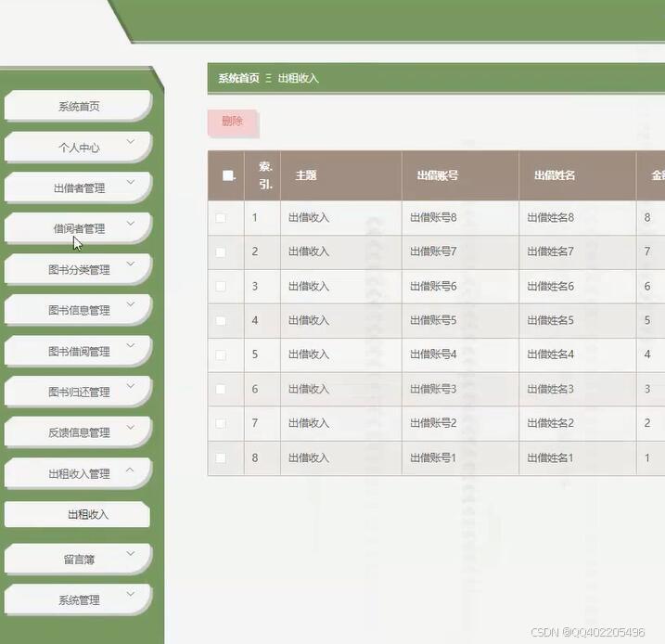The image size is (665, 644).
Task: Toggle the select-all checkbox in table header
Action: click(x=228, y=175)
